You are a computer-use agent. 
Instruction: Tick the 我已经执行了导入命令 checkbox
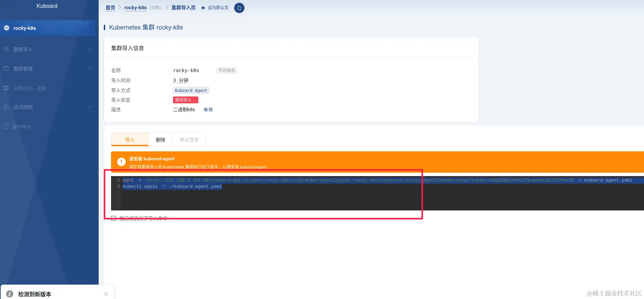coord(113,218)
